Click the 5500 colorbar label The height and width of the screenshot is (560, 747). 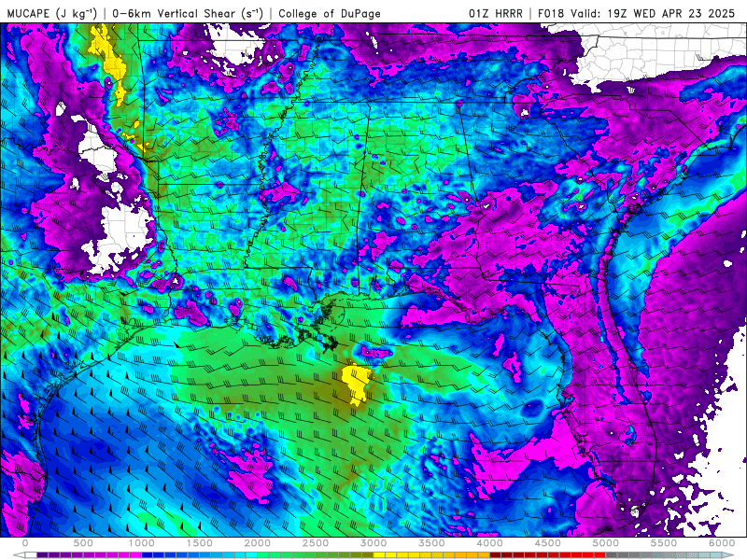(x=664, y=543)
